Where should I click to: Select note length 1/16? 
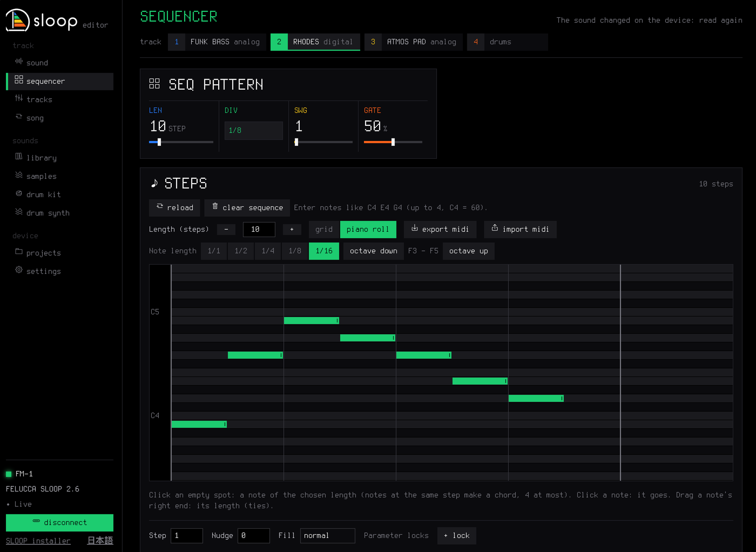324,251
